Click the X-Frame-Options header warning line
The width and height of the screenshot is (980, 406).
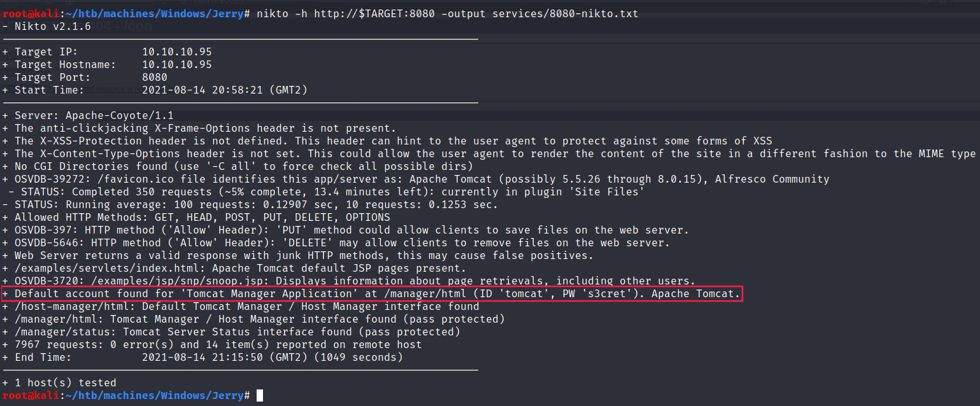pos(205,129)
